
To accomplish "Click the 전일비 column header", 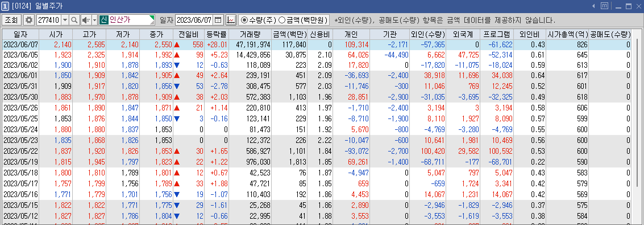I will pyautogui.click(x=189, y=35).
